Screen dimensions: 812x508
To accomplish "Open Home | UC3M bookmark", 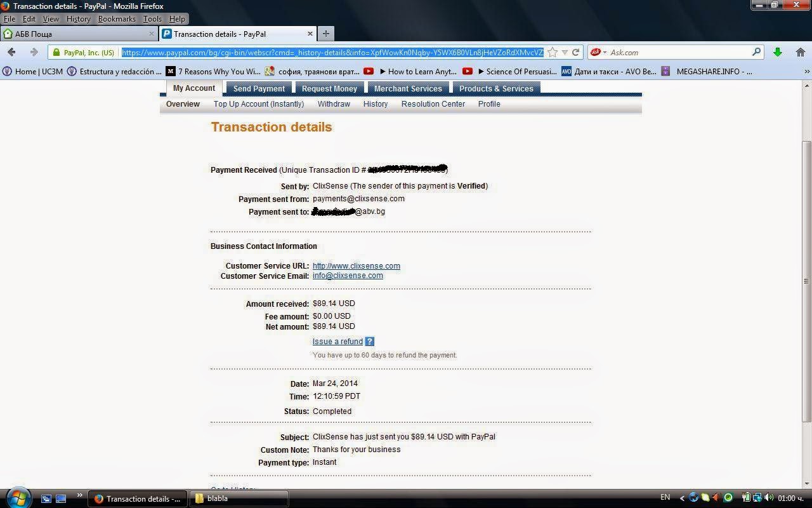I will pyautogui.click(x=33, y=72).
